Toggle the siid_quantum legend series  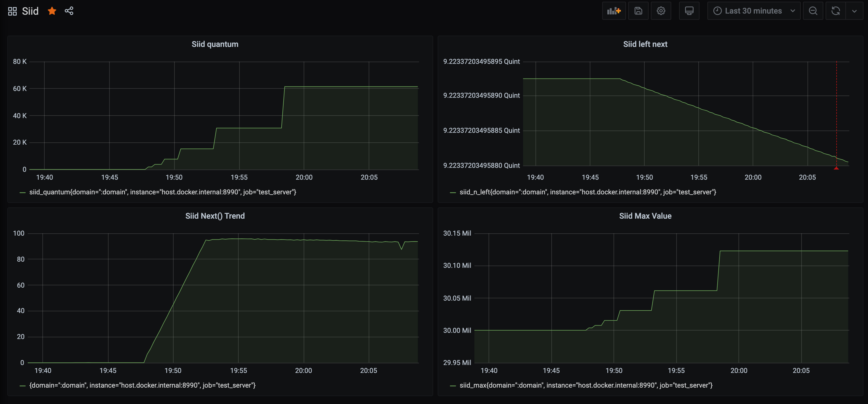162,192
